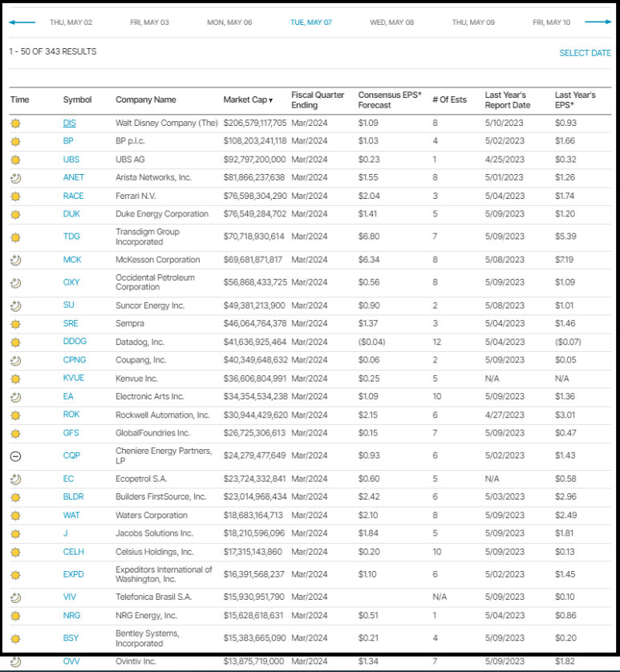Select the THU, MAY 09 date tab
The width and height of the screenshot is (620, 672).
(473, 22)
